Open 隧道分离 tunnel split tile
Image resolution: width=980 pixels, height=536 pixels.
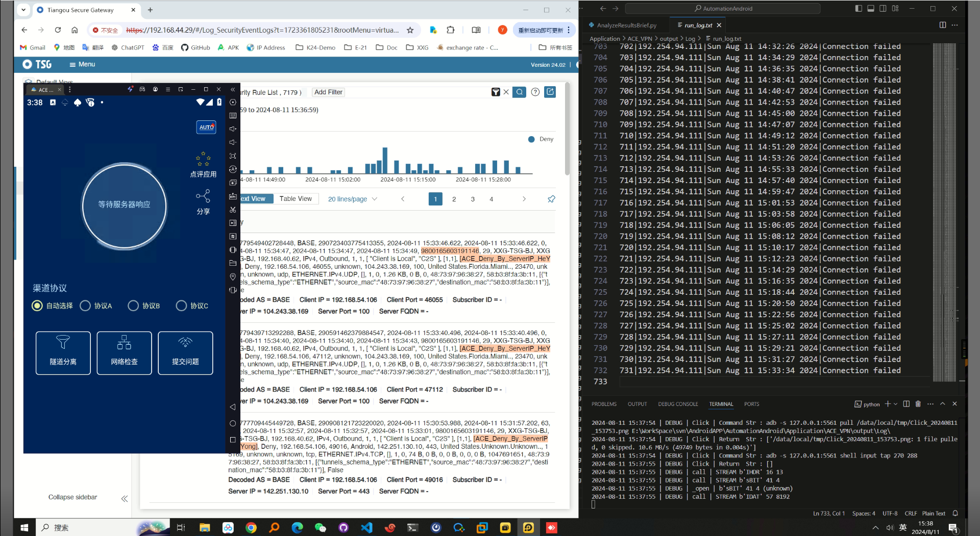(x=63, y=353)
